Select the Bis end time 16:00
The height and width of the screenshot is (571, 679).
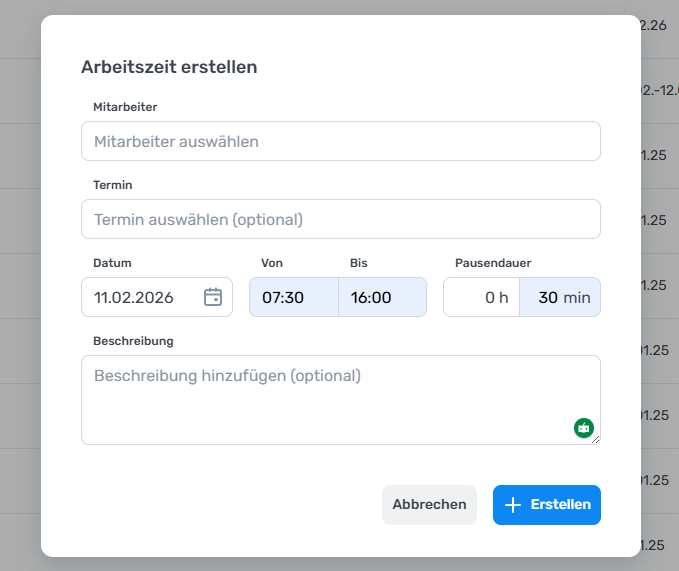(x=382, y=297)
